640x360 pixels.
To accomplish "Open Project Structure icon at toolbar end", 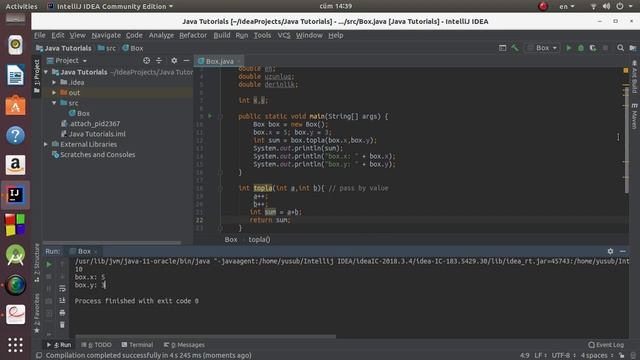I will [633, 48].
